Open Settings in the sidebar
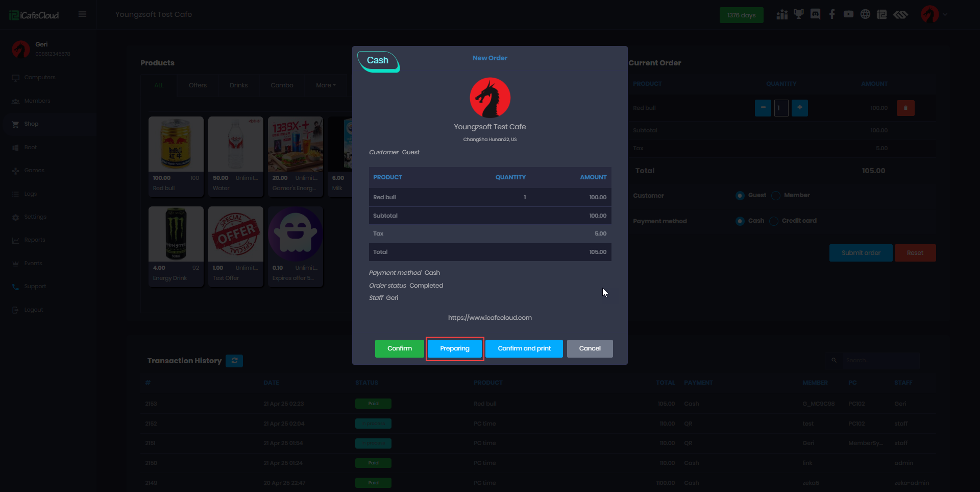This screenshot has width=980, height=492. coord(35,217)
